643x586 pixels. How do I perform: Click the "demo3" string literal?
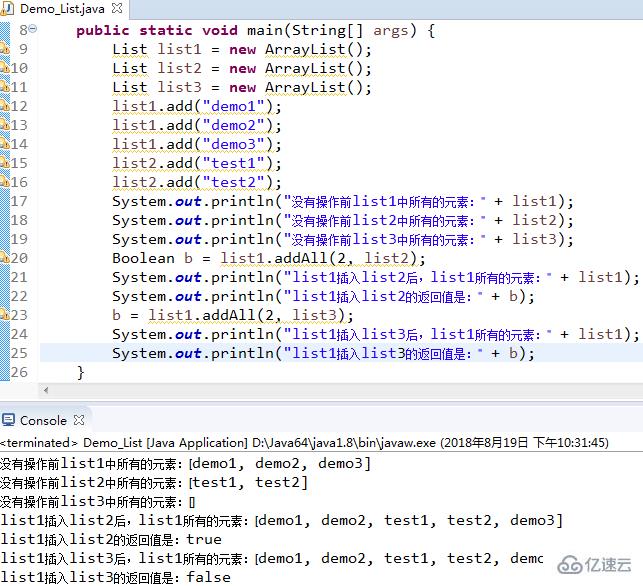(x=233, y=144)
